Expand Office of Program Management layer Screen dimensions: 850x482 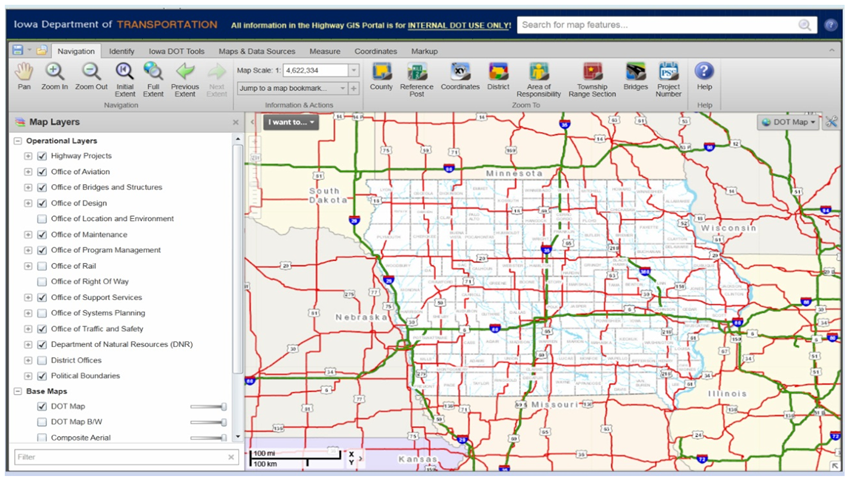click(x=28, y=250)
